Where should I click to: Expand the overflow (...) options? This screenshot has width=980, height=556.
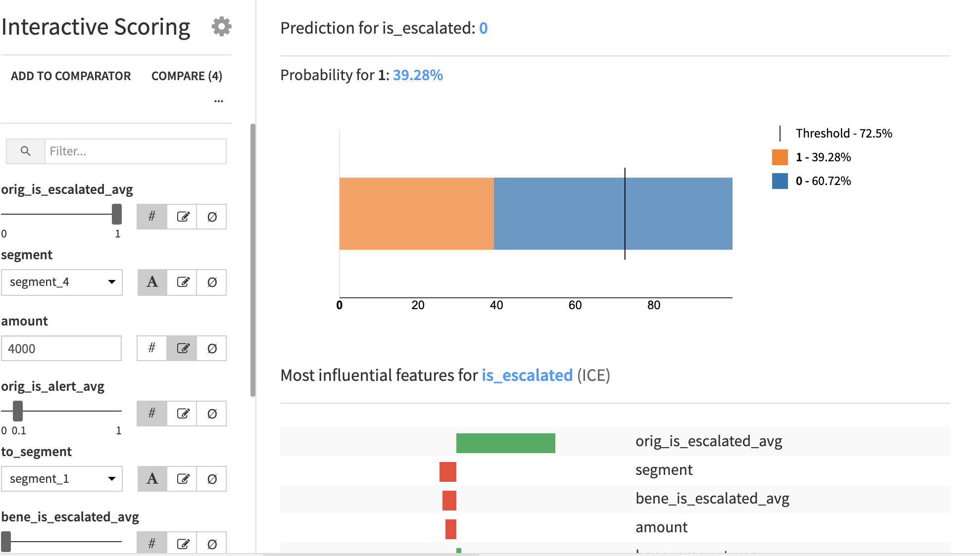coord(219,100)
